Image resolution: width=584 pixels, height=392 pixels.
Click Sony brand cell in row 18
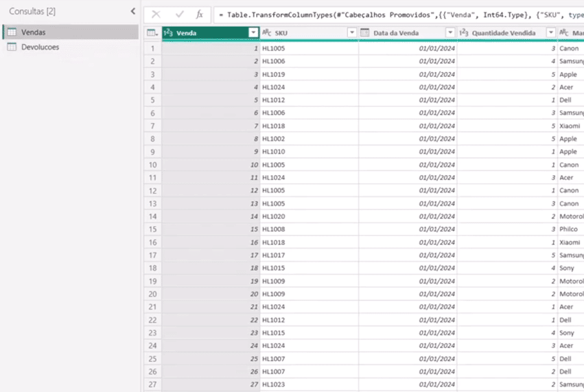point(570,268)
